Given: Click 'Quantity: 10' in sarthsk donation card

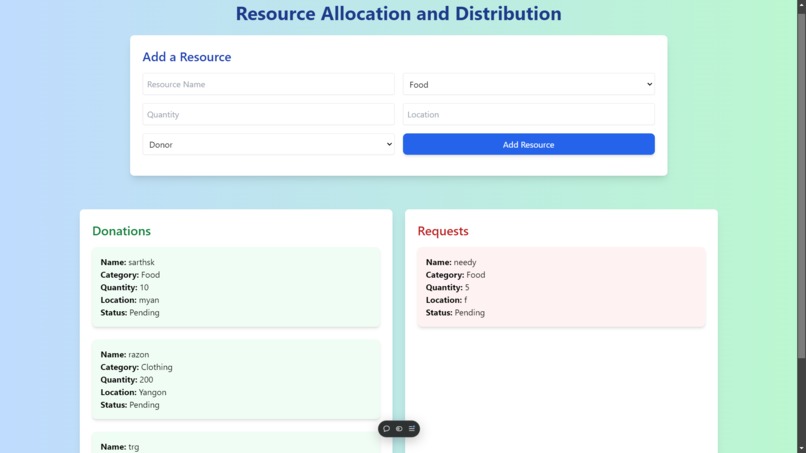Looking at the screenshot, I should [124, 287].
